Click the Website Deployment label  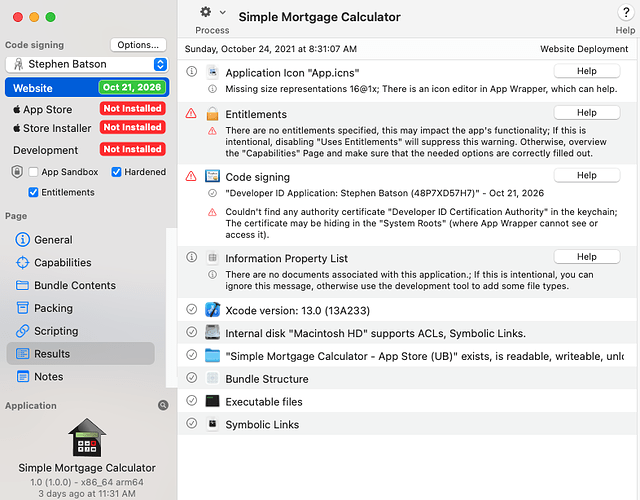(x=584, y=49)
